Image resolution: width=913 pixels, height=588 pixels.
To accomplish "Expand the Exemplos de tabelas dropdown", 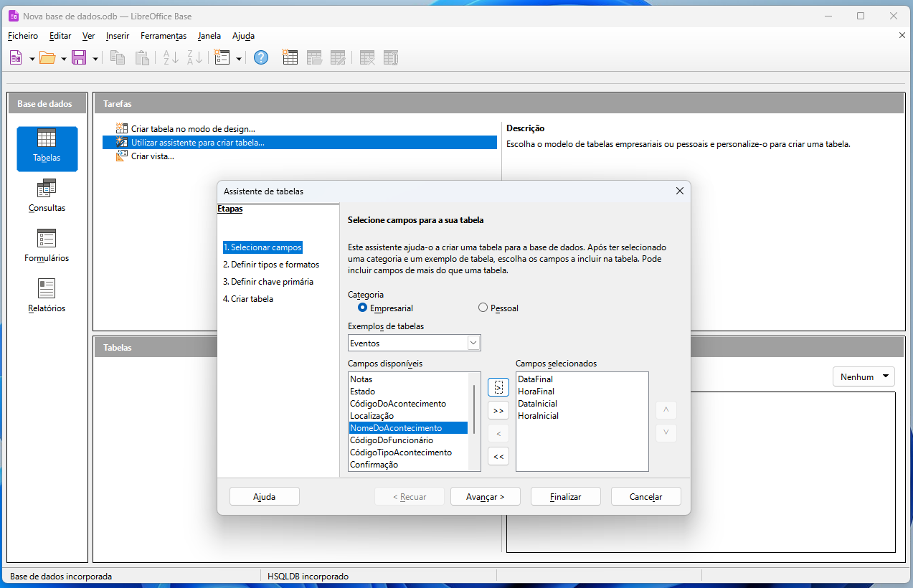I will pos(473,343).
